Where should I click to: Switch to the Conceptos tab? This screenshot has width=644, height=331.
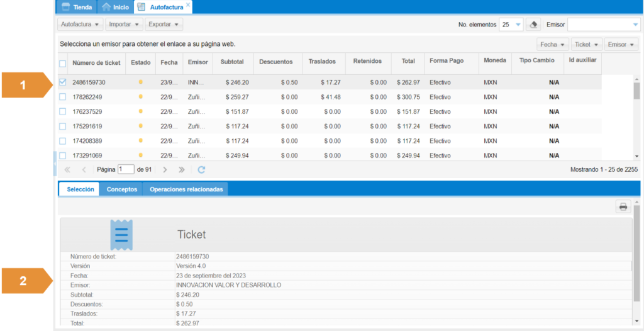[121, 189]
